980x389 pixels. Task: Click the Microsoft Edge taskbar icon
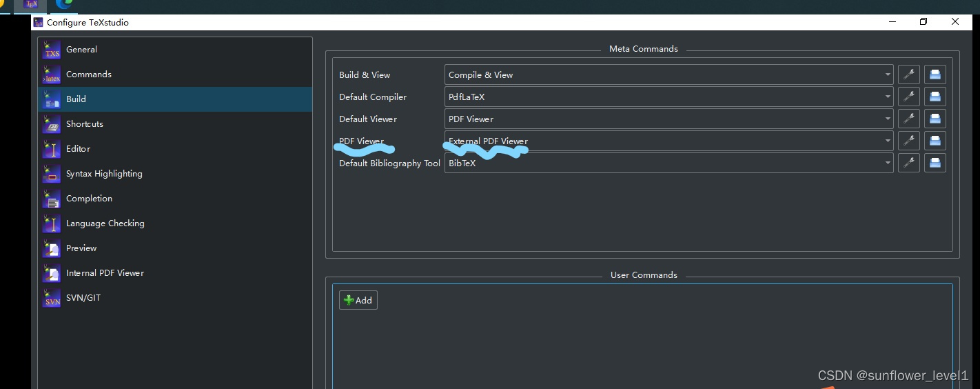point(65,5)
